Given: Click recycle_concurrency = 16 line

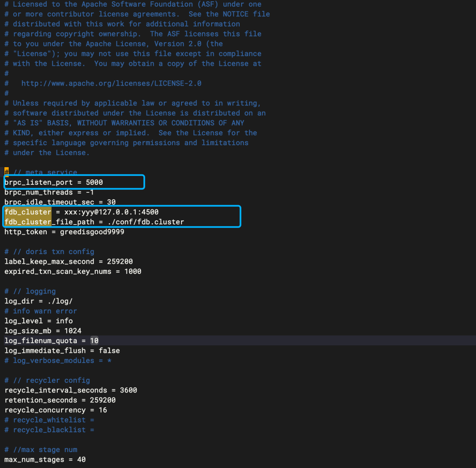Looking at the screenshot, I should click(x=56, y=410).
